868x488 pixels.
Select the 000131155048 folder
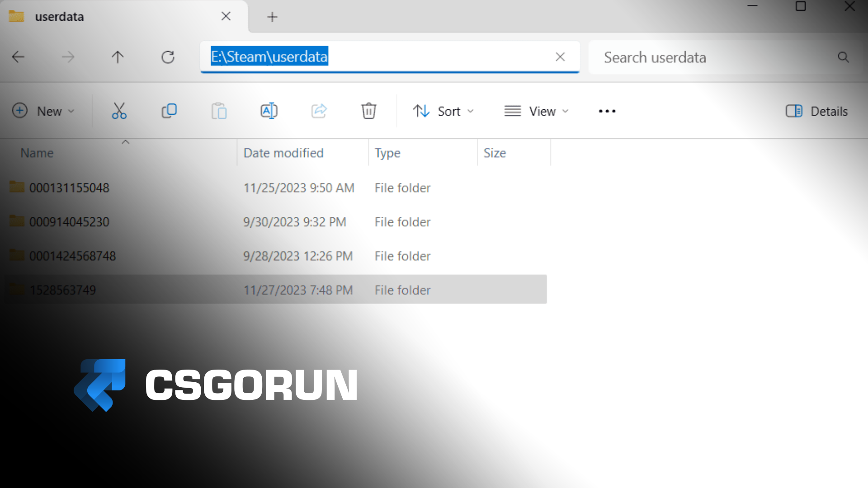[x=69, y=188]
